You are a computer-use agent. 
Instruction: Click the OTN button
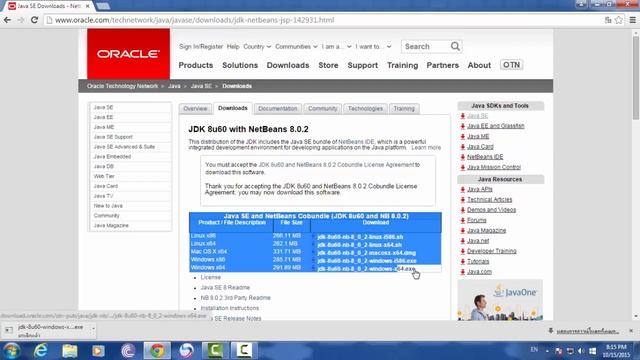[x=511, y=65]
